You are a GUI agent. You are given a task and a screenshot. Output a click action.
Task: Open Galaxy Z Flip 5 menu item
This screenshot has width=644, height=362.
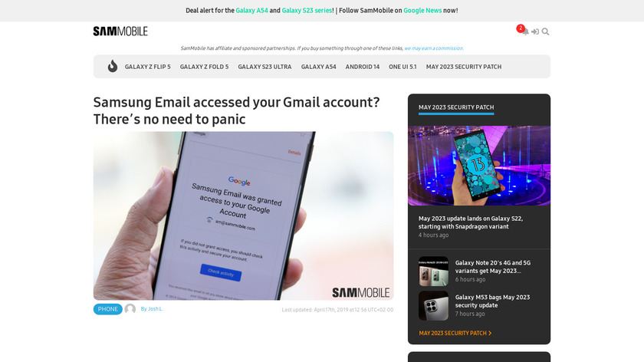pyautogui.click(x=147, y=67)
